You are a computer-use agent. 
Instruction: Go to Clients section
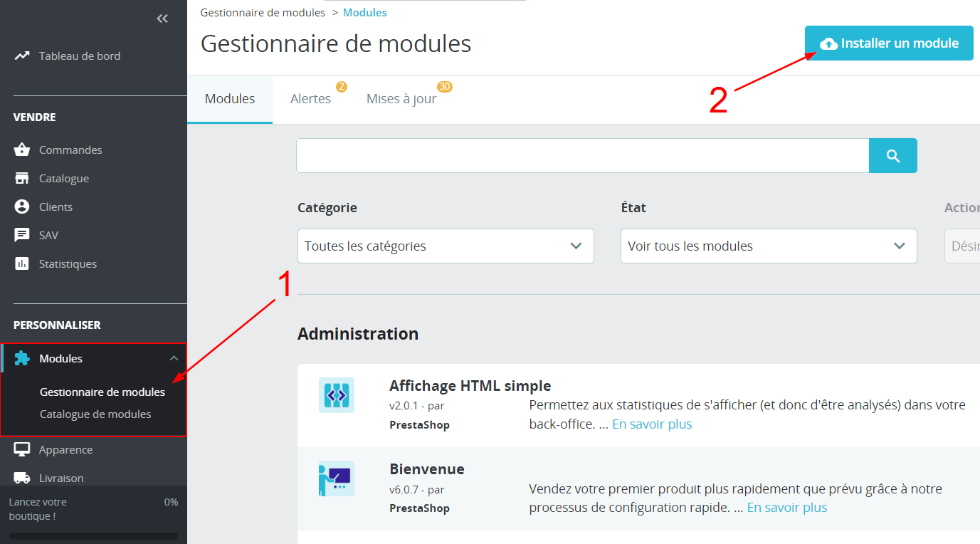pos(56,207)
